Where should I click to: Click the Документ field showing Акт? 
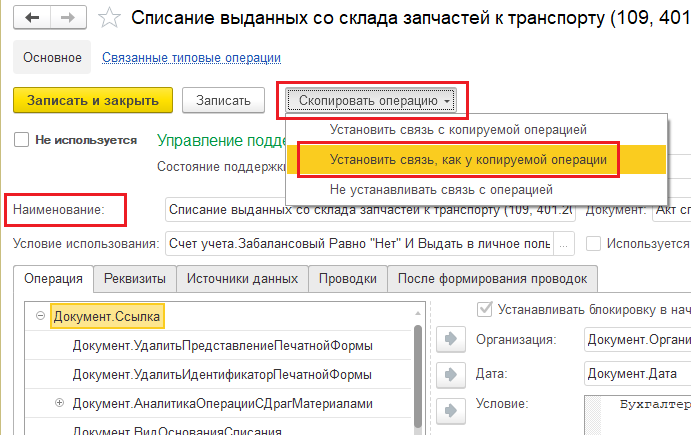pyautogui.click(x=672, y=210)
